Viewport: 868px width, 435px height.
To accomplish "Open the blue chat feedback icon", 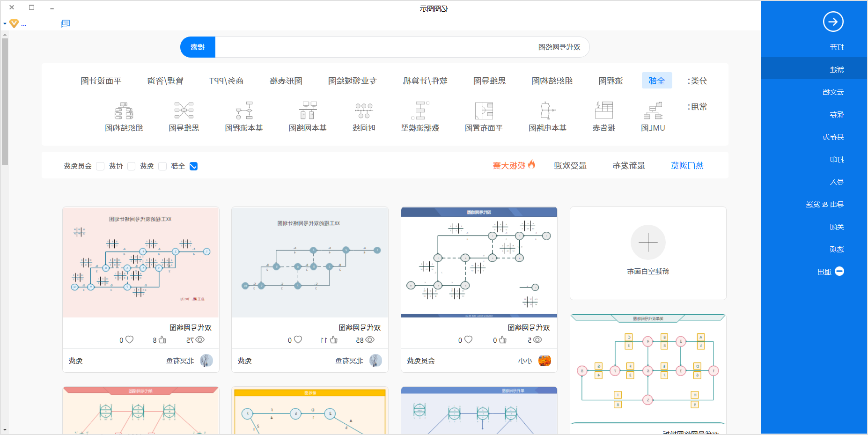I will pos(66,23).
